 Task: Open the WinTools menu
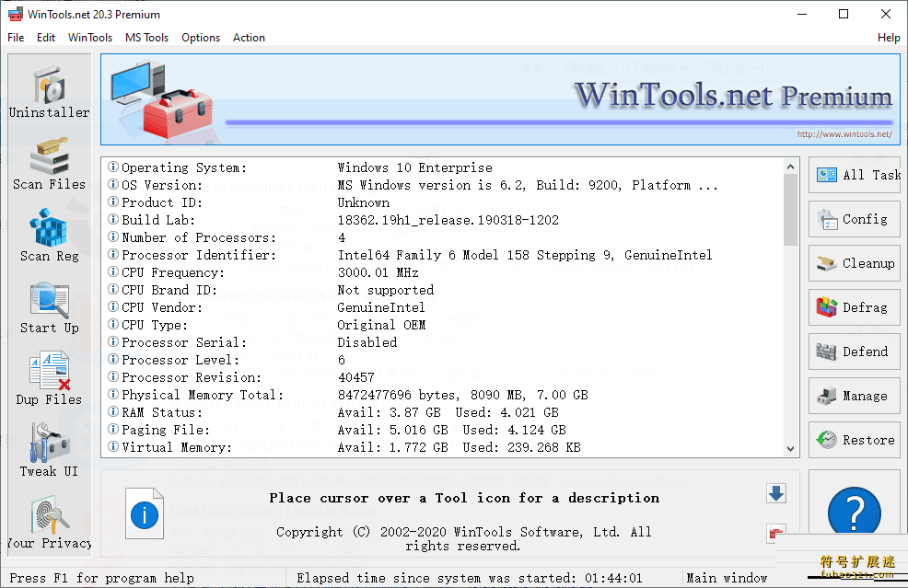89,38
